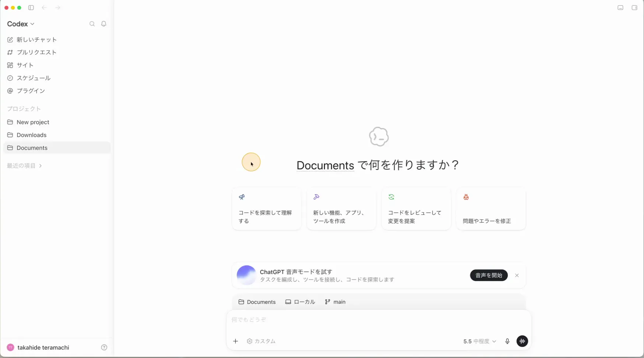Viewport: 644px width, 358px height.
Task: Select the Downloads project
Action: [57, 135]
